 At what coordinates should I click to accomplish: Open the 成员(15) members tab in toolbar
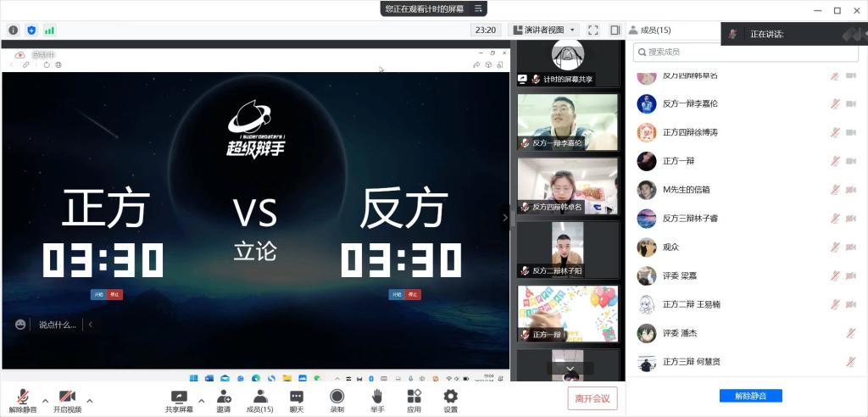coord(259,397)
